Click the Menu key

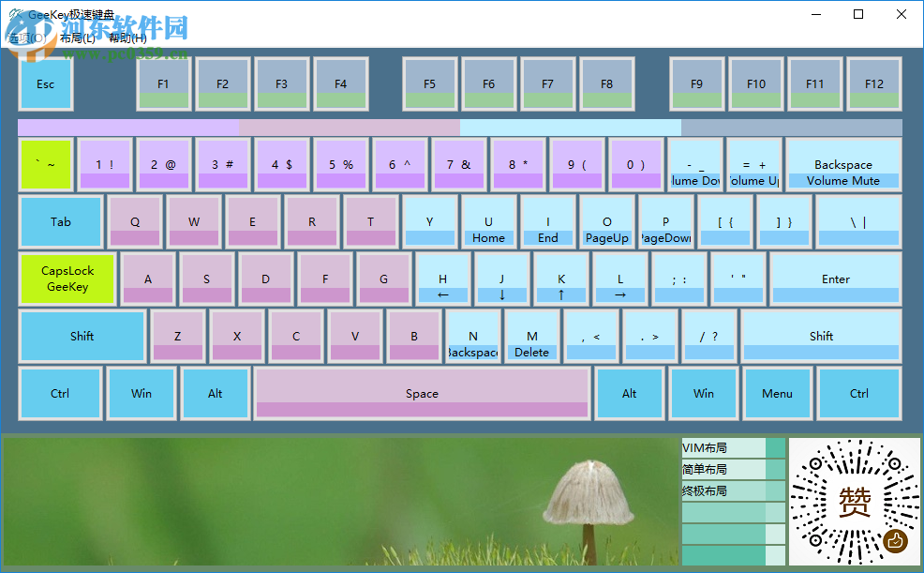(x=777, y=393)
